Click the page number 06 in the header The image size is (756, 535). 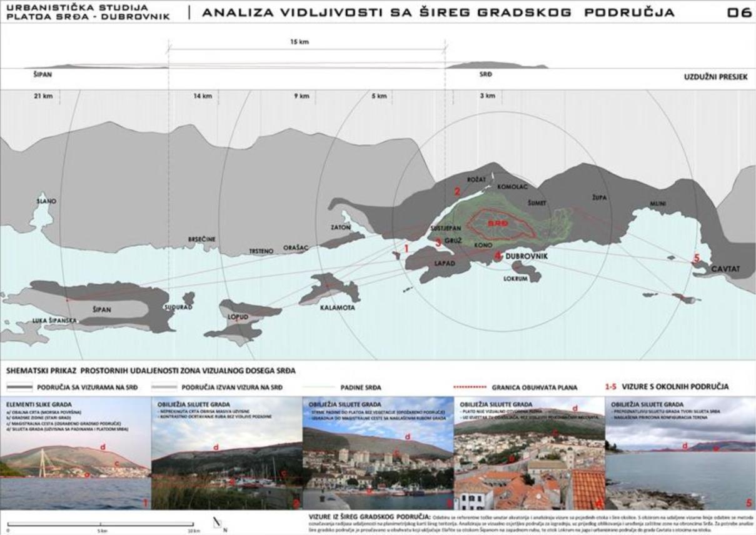pyautogui.click(x=738, y=12)
